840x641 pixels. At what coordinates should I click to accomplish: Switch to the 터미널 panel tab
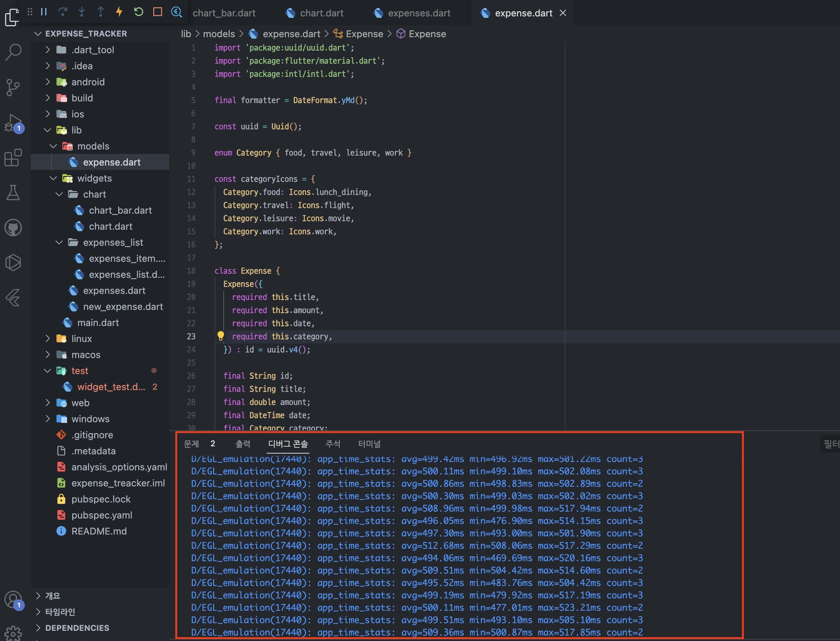[369, 444]
